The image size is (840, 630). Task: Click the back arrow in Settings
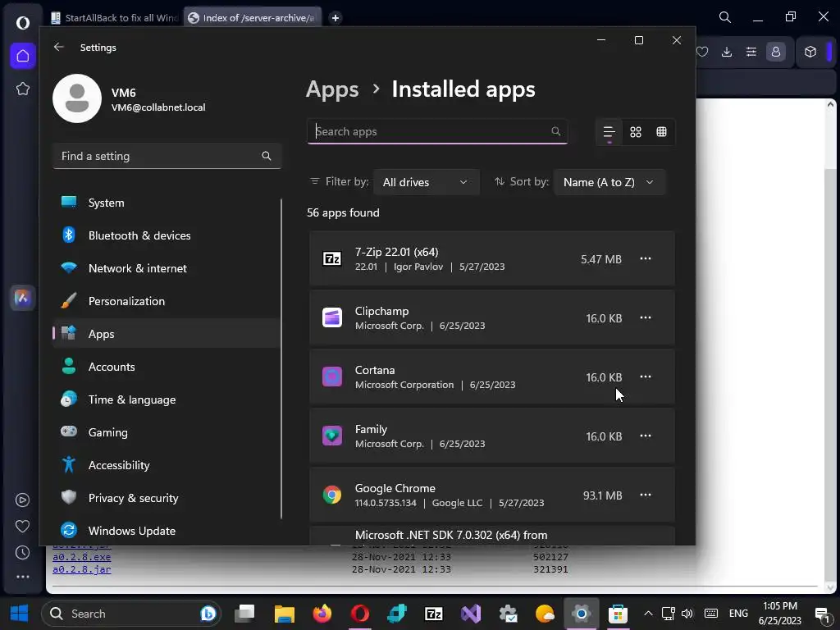pos(59,47)
